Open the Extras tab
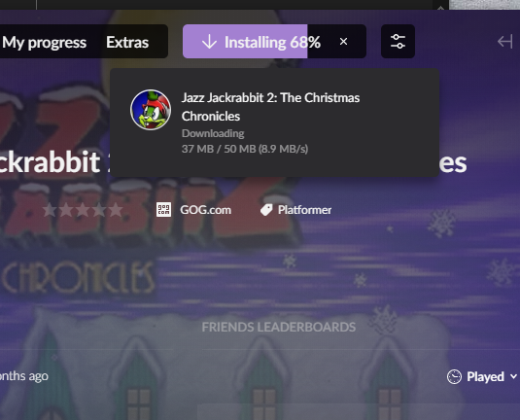Image resolution: width=520 pixels, height=420 pixels. 127,42
